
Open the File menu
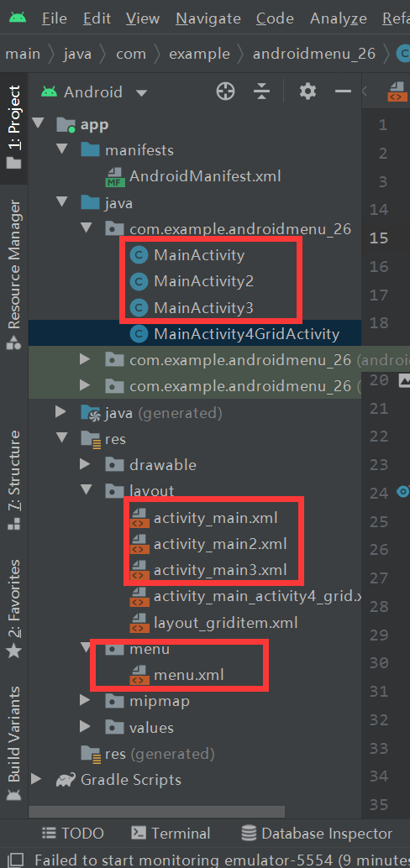(55, 18)
